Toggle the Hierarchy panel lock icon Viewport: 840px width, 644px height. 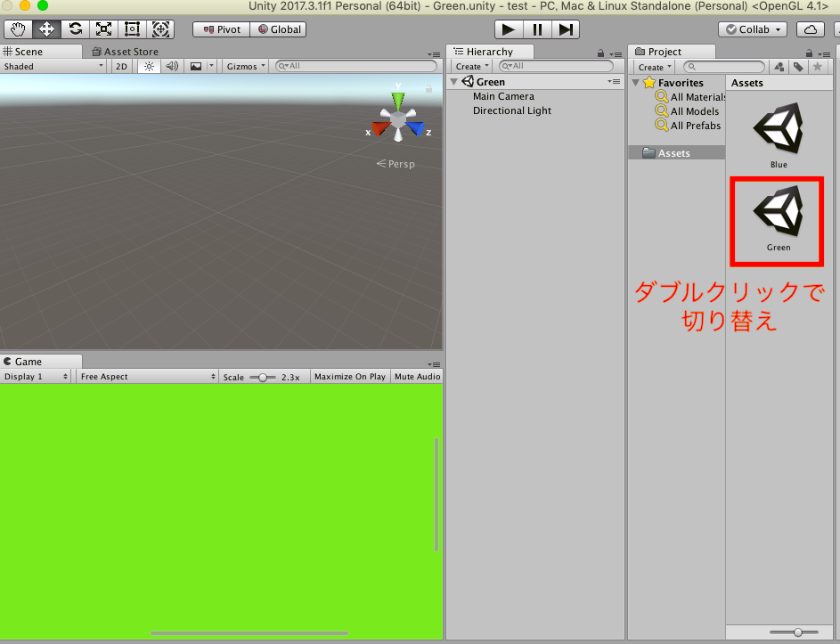[x=600, y=53]
